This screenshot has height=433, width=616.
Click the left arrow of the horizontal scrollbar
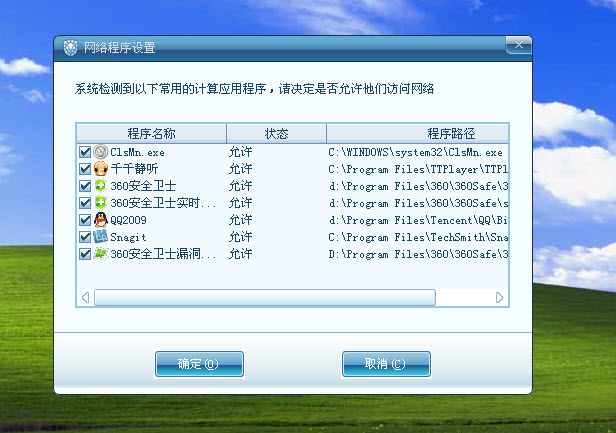pos(85,297)
